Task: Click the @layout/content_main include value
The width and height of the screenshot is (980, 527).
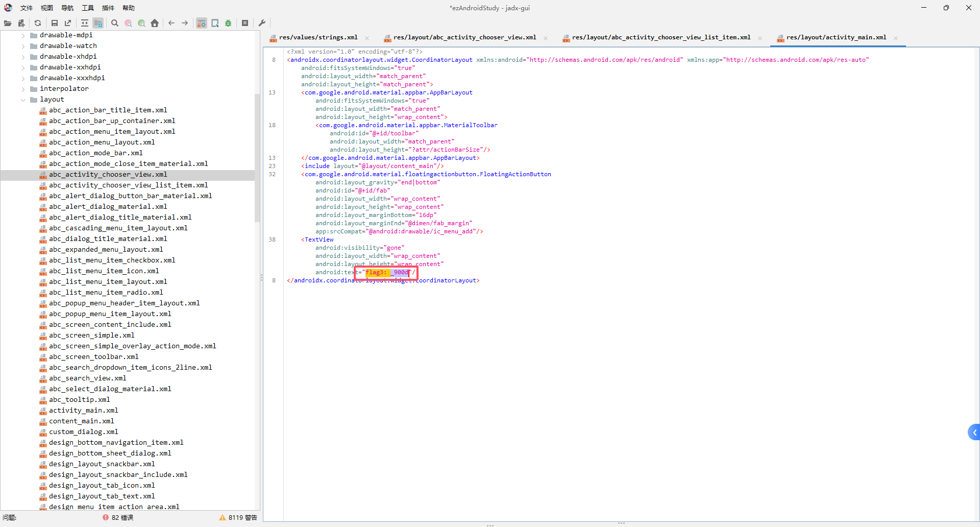Action: [x=399, y=166]
